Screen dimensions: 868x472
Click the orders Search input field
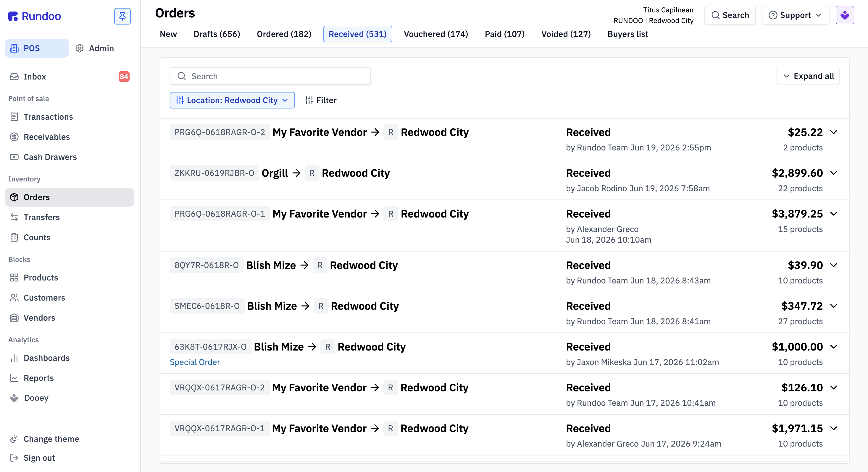tap(270, 76)
